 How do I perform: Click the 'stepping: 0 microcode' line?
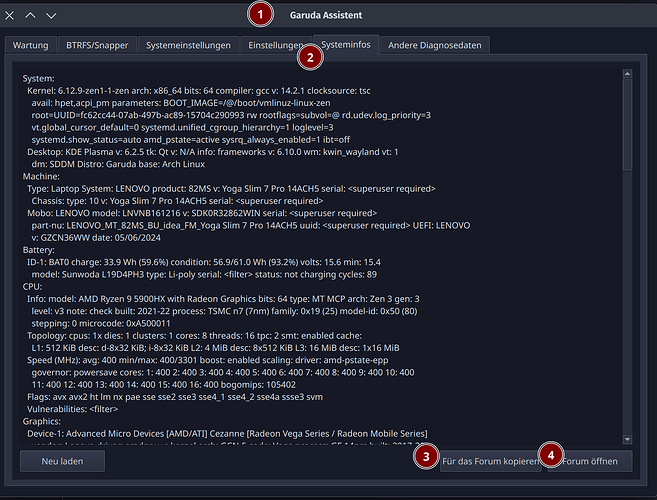(x=101, y=324)
